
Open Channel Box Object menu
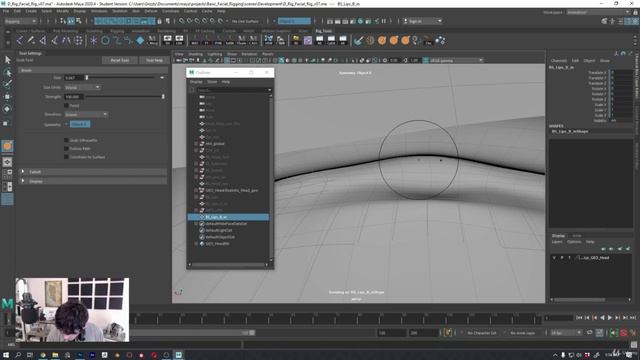pyautogui.click(x=589, y=60)
